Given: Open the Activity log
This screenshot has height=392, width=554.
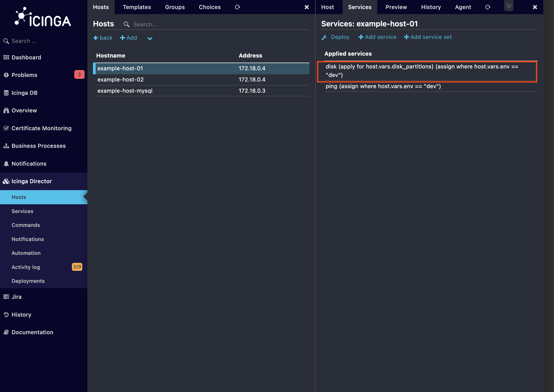Looking at the screenshot, I should pyautogui.click(x=26, y=267).
